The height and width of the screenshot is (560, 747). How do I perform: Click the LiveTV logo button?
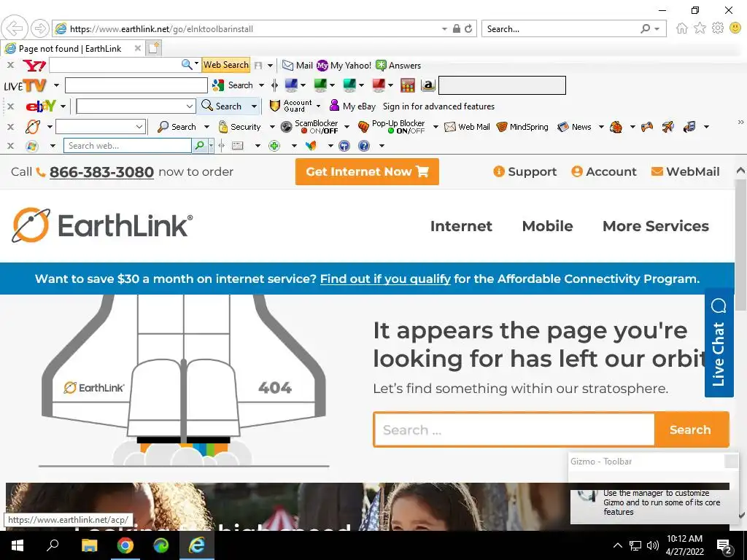click(x=26, y=86)
